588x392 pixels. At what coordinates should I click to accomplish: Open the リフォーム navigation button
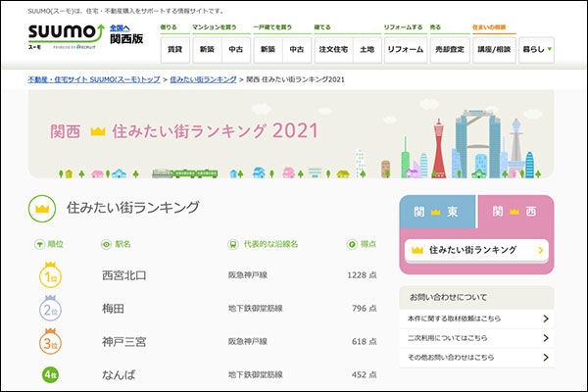(x=406, y=50)
